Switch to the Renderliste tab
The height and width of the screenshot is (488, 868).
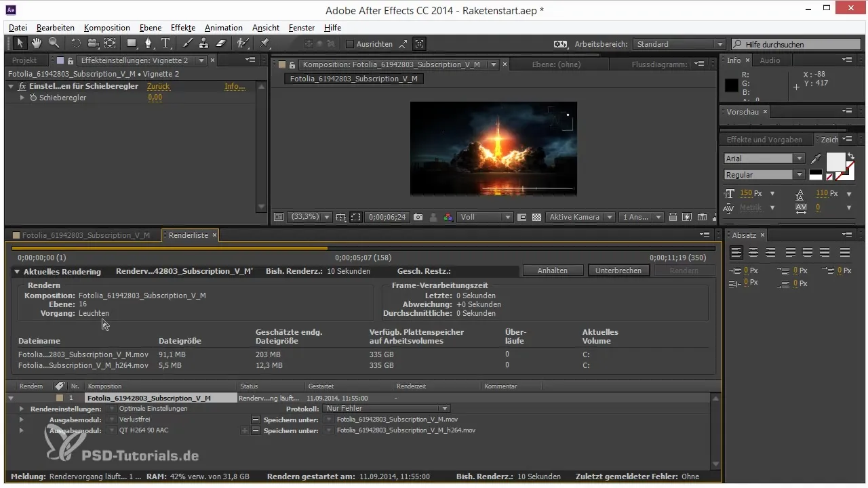(x=189, y=235)
